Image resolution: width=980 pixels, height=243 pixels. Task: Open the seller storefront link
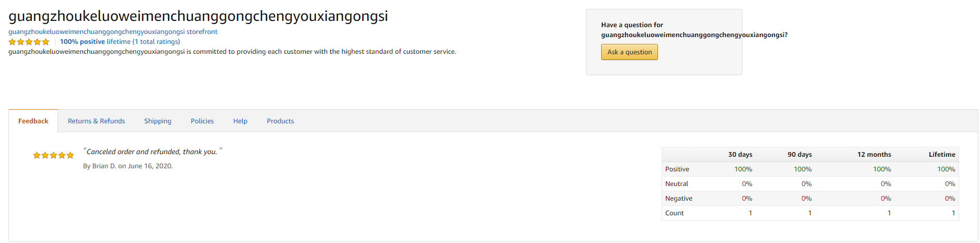(113, 32)
